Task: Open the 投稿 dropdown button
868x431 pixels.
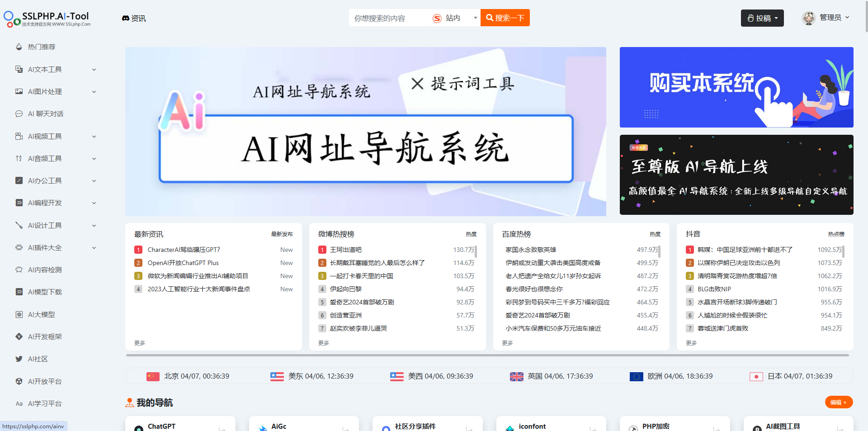Action: point(762,18)
